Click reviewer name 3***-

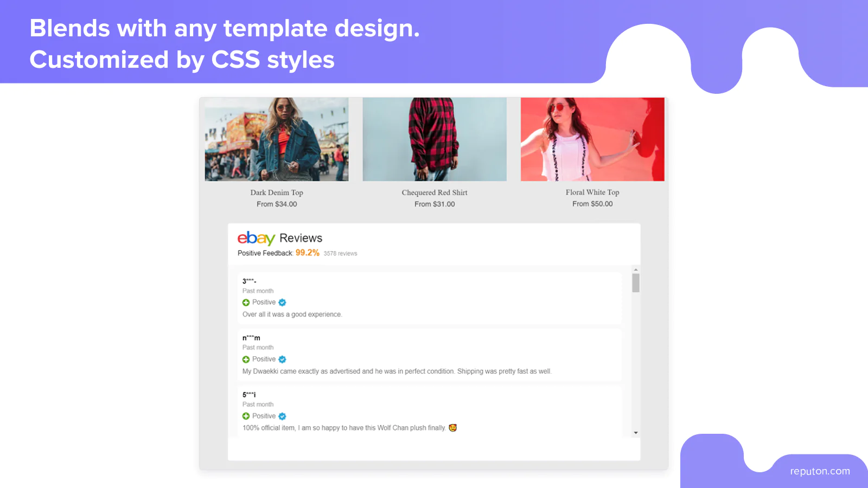249,281
